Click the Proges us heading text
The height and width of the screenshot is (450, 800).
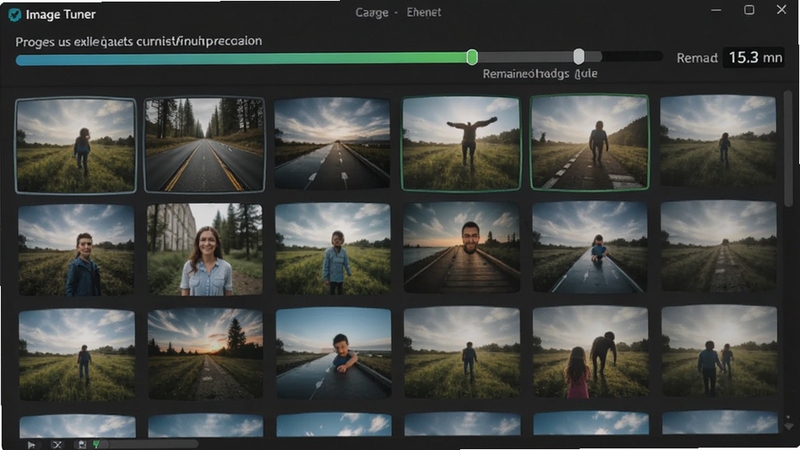tap(138, 41)
